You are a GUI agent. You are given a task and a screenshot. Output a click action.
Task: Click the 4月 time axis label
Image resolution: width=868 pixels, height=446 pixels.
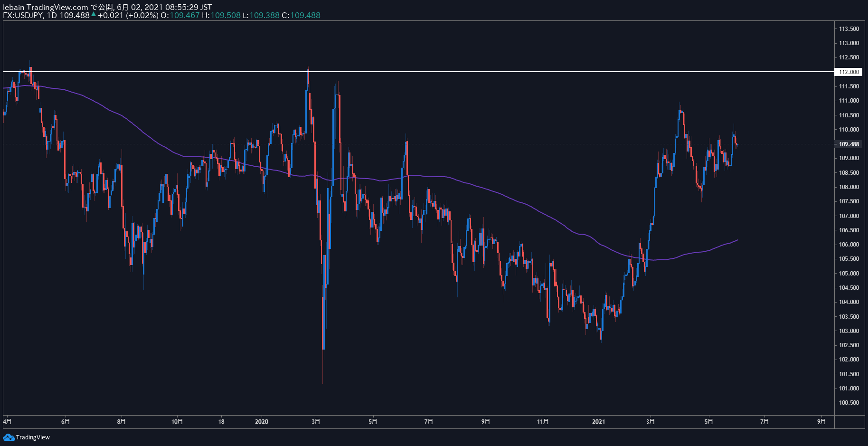click(x=7, y=422)
